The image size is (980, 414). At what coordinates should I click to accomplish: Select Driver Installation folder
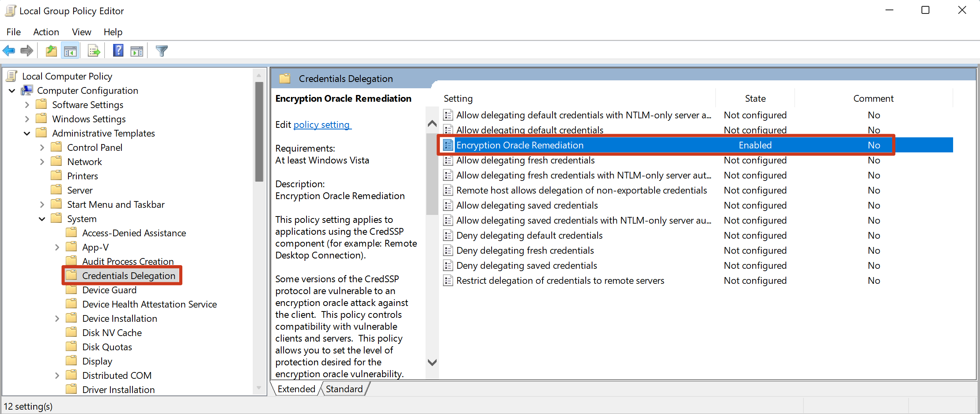click(x=118, y=389)
